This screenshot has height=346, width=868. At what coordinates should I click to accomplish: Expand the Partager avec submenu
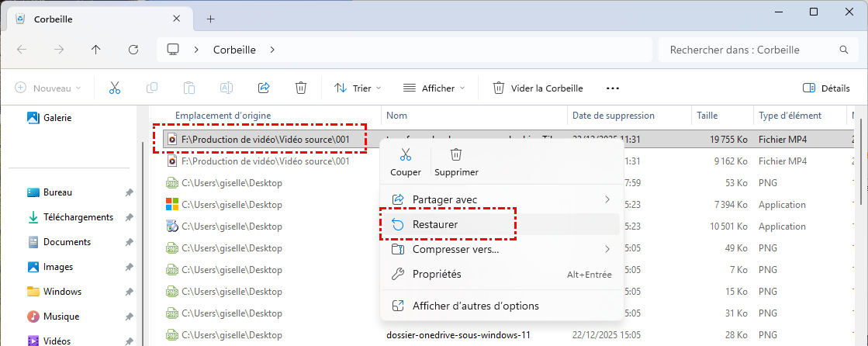(x=500, y=199)
